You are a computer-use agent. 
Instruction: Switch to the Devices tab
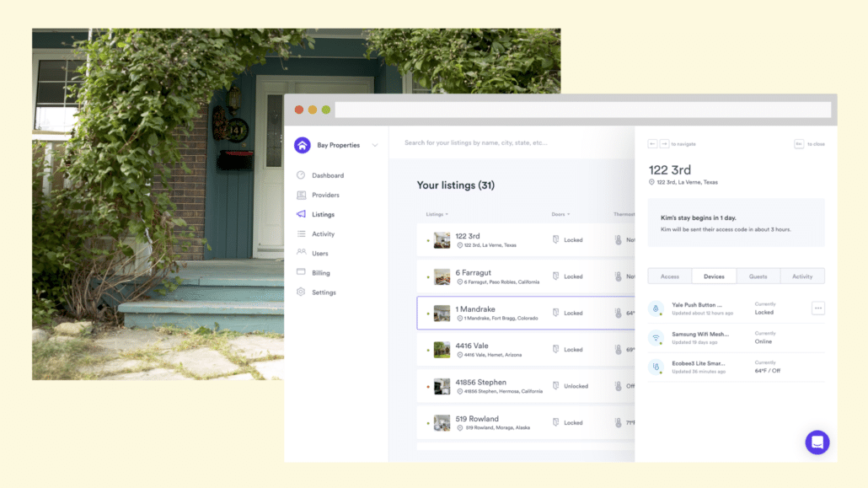[x=714, y=276]
